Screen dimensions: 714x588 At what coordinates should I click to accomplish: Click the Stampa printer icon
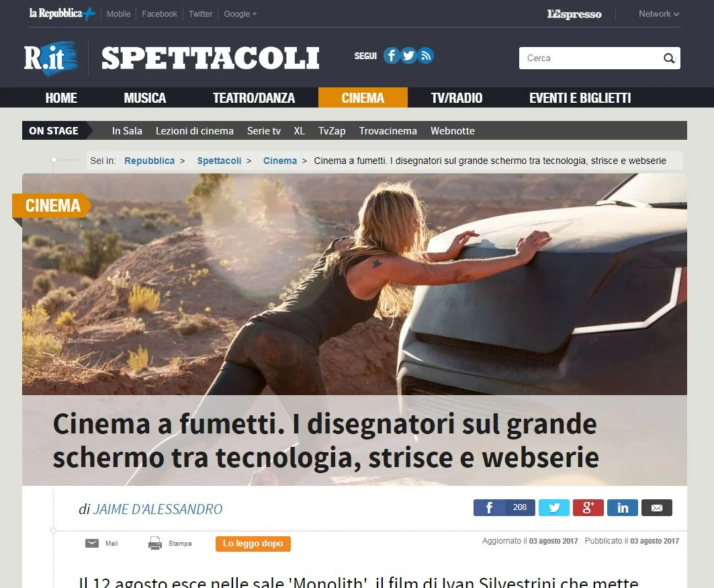154,543
